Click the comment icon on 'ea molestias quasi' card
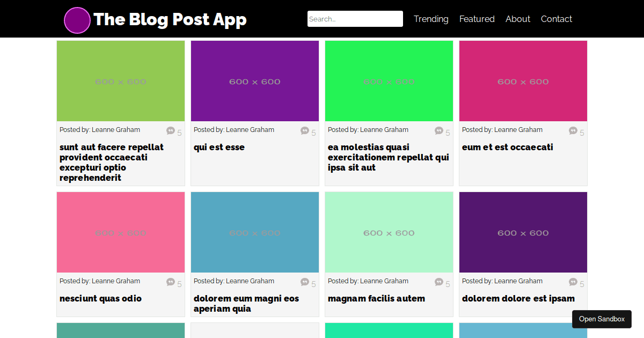 click(438, 131)
